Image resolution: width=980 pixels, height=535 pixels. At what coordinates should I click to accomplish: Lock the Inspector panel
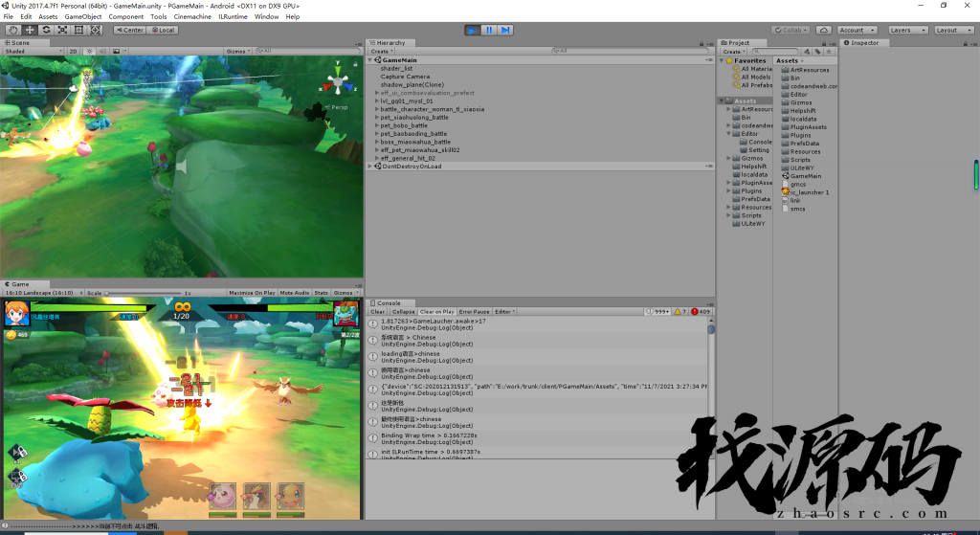coord(965,43)
